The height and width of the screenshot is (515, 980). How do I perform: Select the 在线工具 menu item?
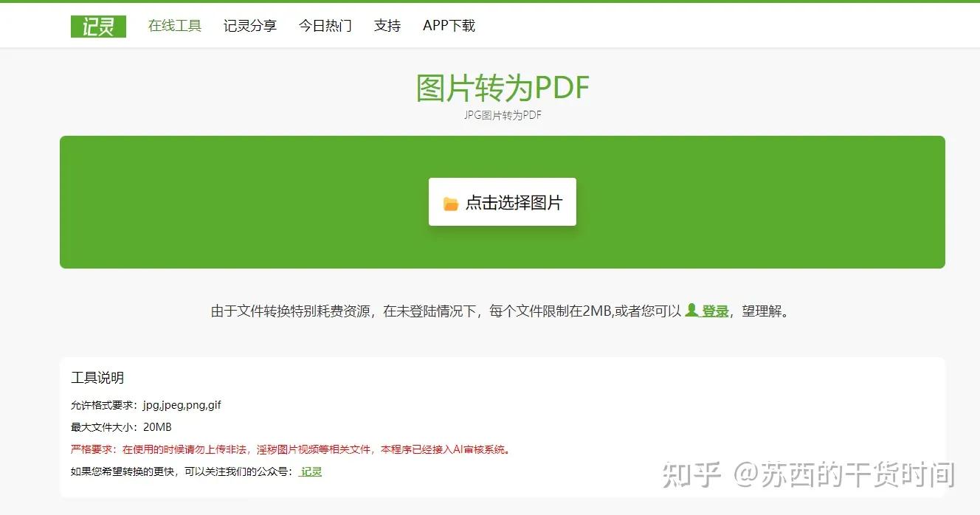[x=174, y=26]
